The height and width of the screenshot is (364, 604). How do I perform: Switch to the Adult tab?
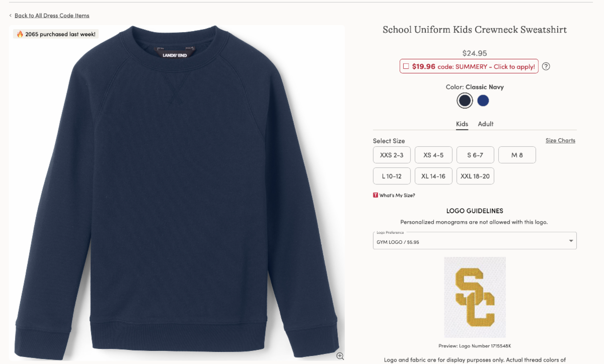tap(486, 124)
